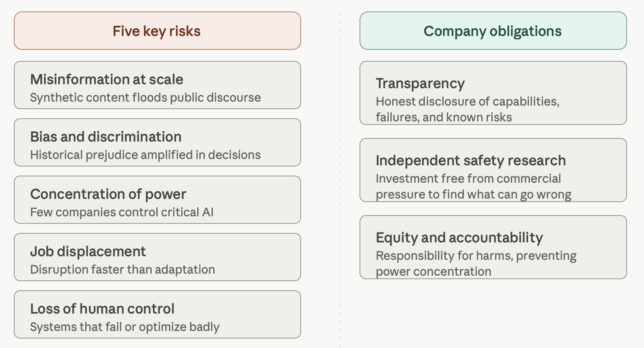Select the "Job displacement" title
The height and width of the screenshot is (348, 644).
(x=88, y=252)
